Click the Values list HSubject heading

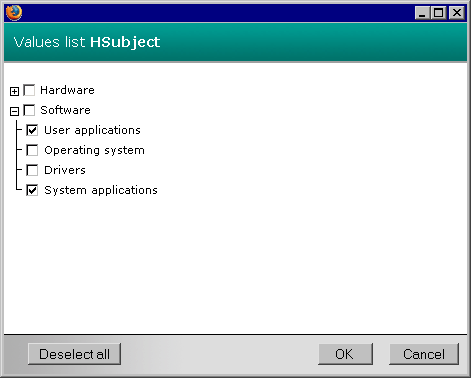coord(87,42)
